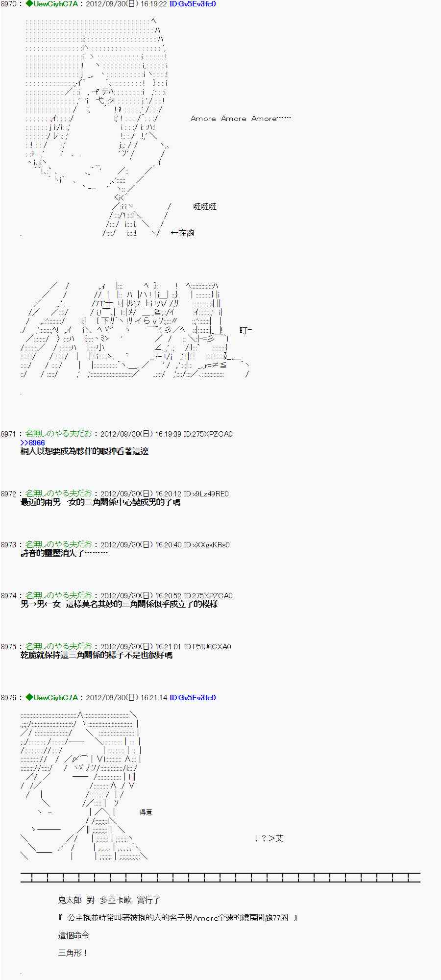Click the '得意' caption near the ASCII art
This screenshot has height=980, width=441.
tap(146, 812)
